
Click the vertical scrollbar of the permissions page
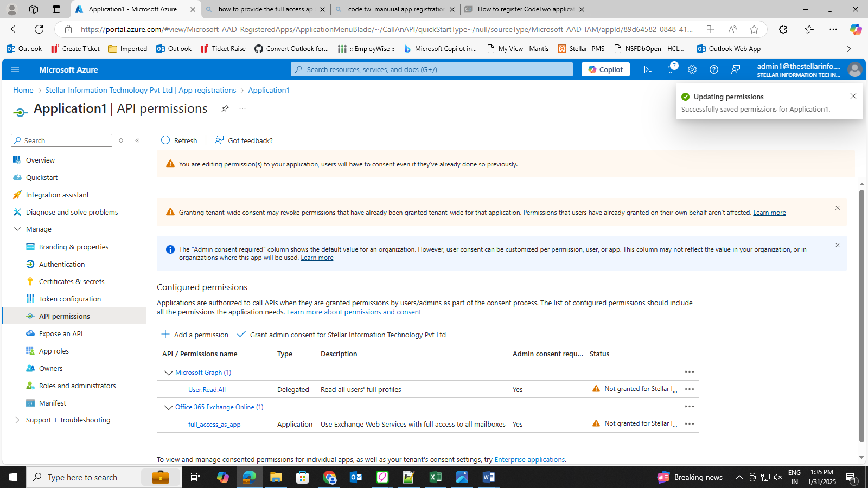861,316
